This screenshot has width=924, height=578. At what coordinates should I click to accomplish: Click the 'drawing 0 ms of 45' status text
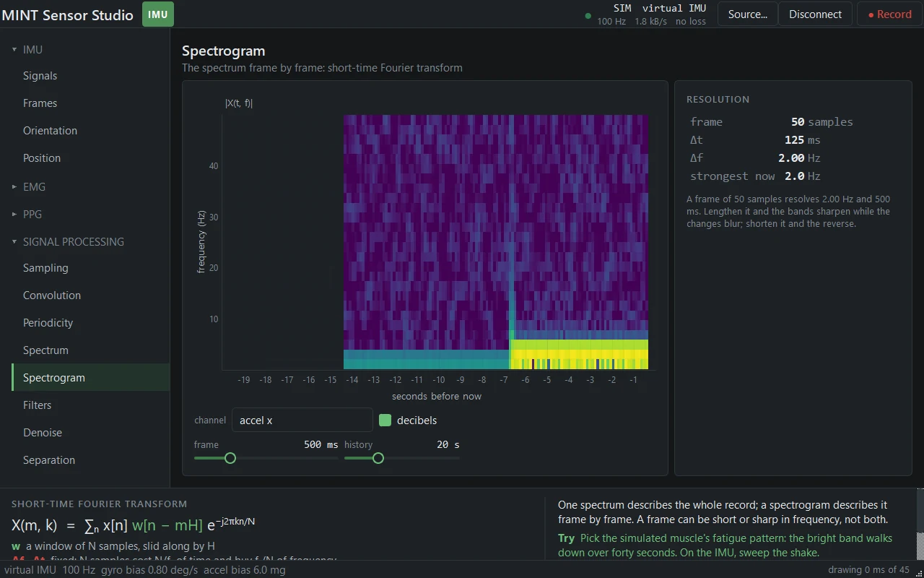(868, 570)
